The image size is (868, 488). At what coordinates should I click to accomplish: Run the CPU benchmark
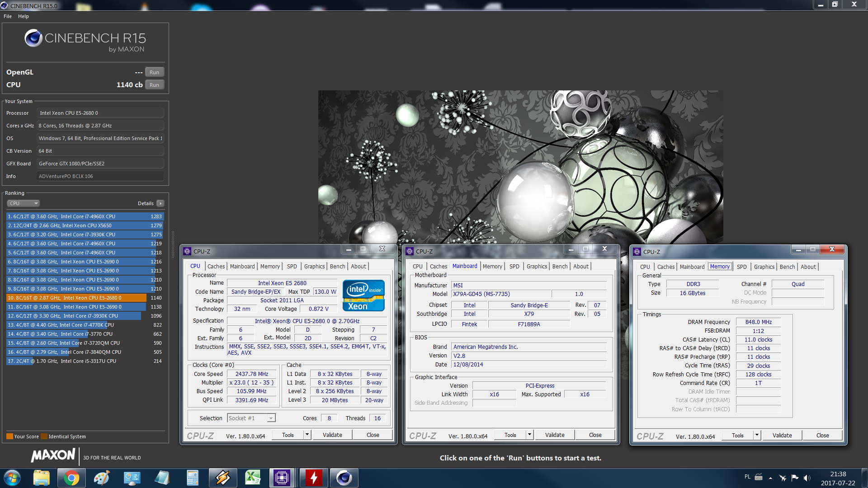[x=154, y=85]
